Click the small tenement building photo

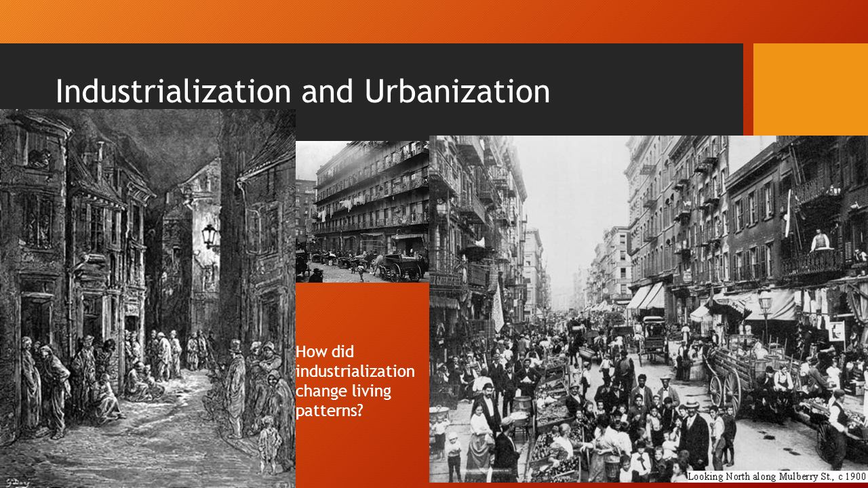(362, 211)
